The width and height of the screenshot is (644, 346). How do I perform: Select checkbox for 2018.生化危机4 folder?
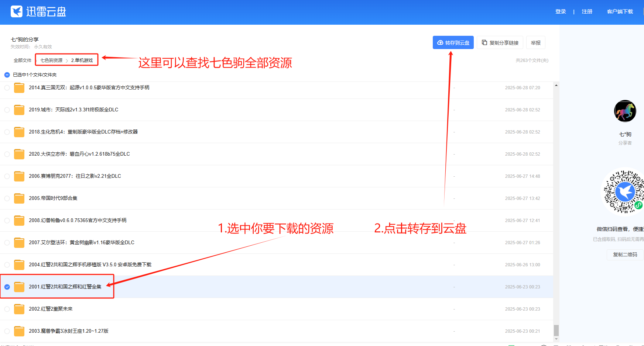[7, 132]
